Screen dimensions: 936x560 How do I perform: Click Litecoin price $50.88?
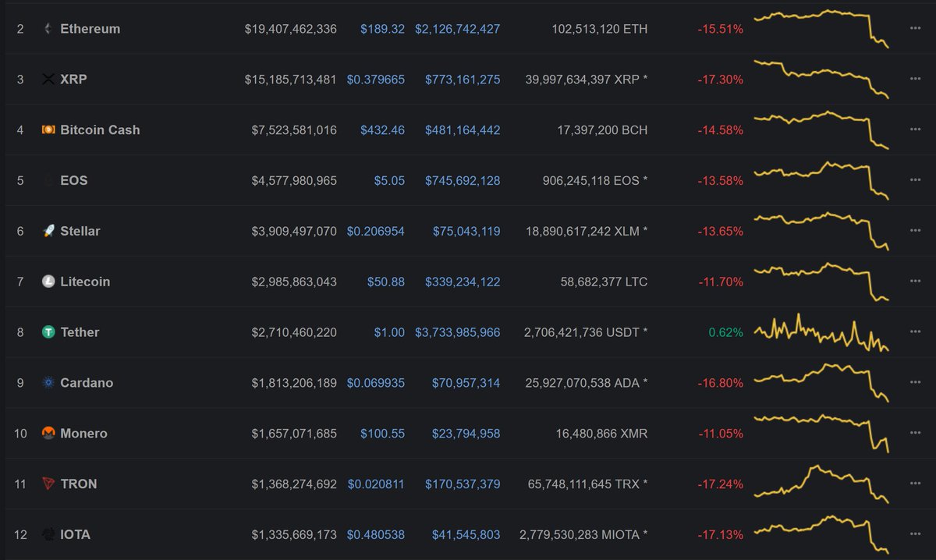[x=386, y=282]
